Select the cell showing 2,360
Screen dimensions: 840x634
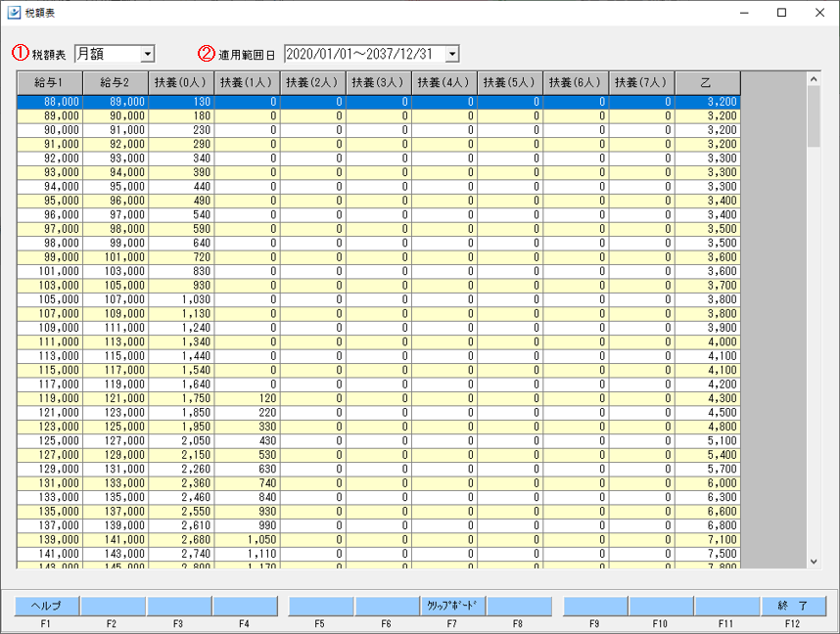click(x=181, y=483)
